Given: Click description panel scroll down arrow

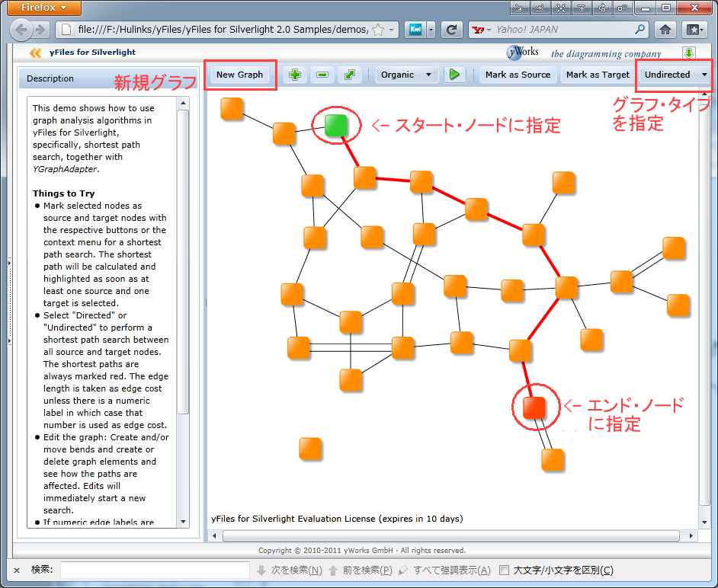Looking at the screenshot, I should tap(183, 522).
